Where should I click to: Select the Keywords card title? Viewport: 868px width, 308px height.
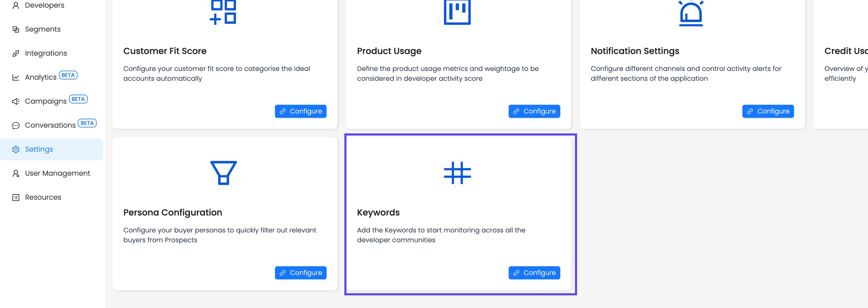[x=378, y=212]
